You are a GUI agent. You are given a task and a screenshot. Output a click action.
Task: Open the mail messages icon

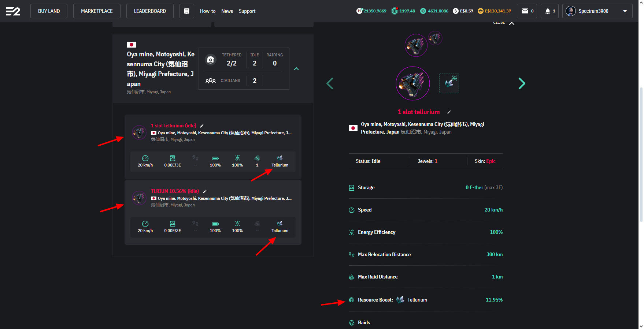tap(527, 11)
